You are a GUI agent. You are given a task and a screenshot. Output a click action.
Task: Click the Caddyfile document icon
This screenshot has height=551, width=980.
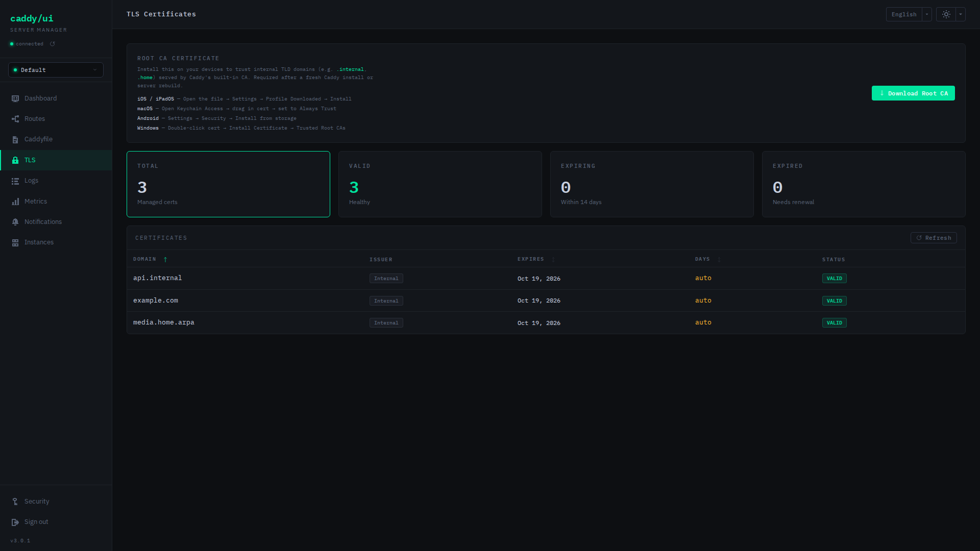pos(15,139)
